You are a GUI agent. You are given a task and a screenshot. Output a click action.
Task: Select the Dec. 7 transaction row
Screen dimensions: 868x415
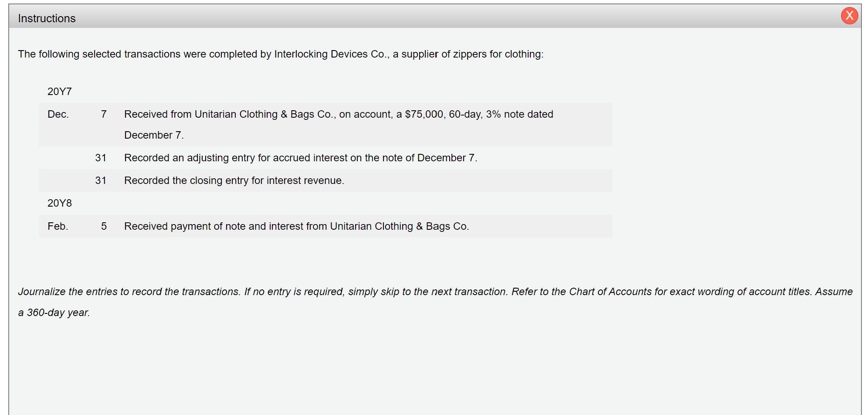coord(327,125)
